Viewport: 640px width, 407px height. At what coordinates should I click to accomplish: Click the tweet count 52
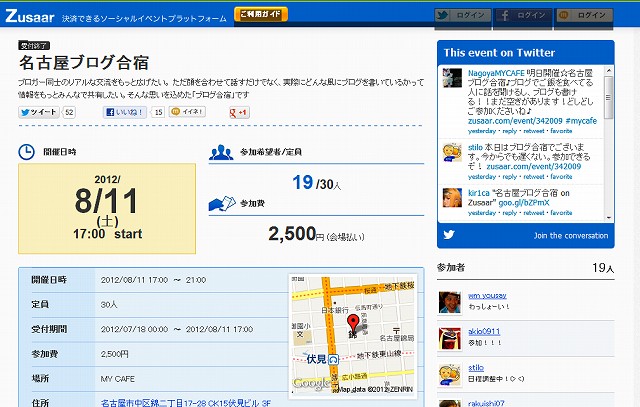69,112
